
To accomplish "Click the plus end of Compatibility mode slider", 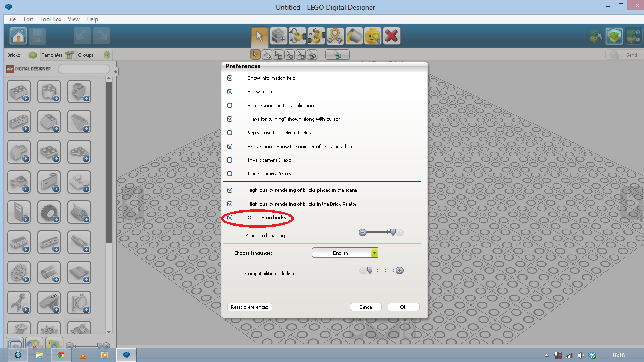I will 400,271.
